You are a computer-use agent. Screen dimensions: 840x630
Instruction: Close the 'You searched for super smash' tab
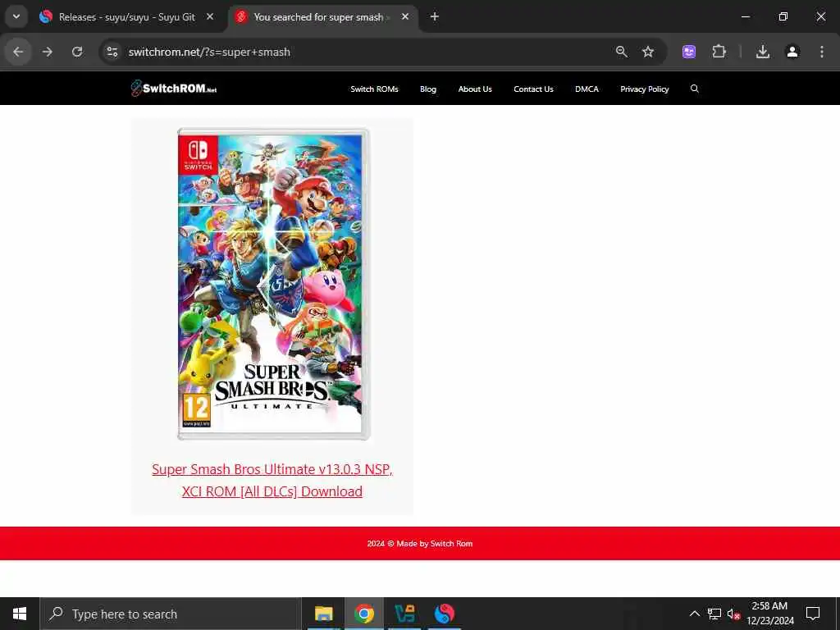(x=405, y=16)
